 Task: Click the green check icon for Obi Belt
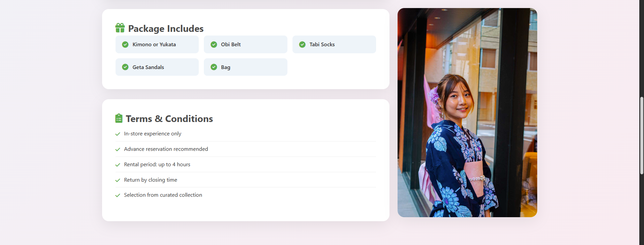(214, 45)
